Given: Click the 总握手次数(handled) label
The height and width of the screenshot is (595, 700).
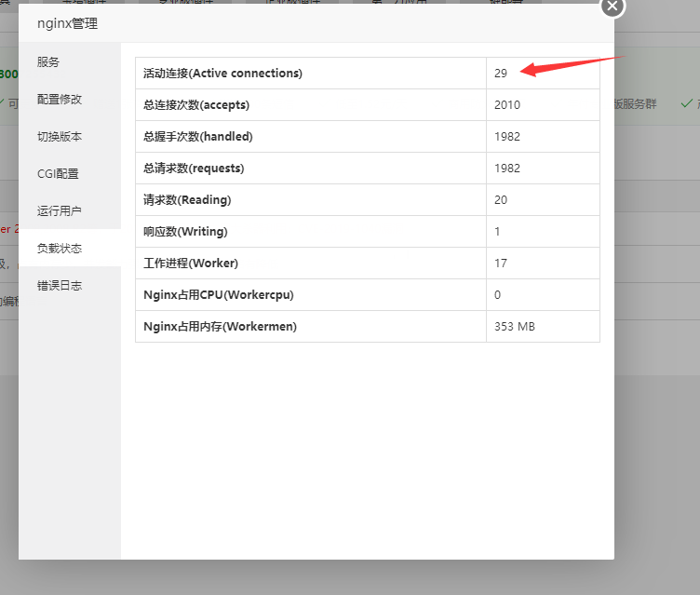Looking at the screenshot, I should (x=197, y=137).
